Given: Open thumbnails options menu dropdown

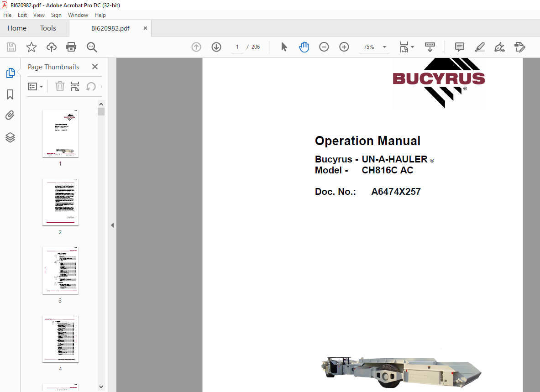Looking at the screenshot, I should [x=35, y=86].
